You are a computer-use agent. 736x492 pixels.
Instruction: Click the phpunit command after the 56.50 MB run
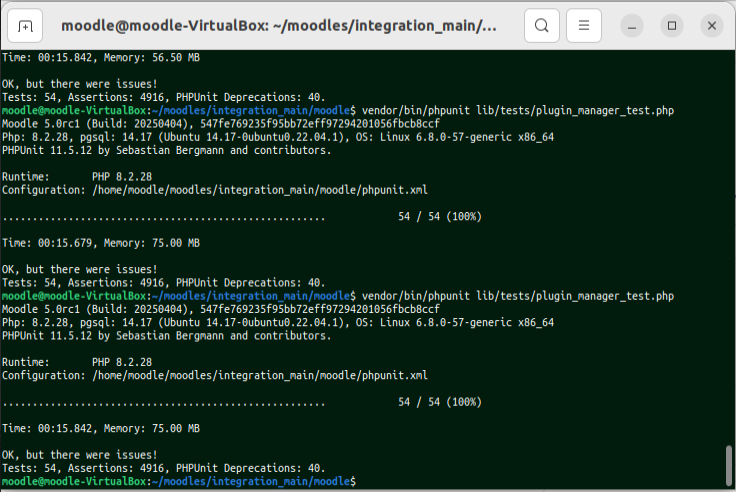tap(518, 111)
